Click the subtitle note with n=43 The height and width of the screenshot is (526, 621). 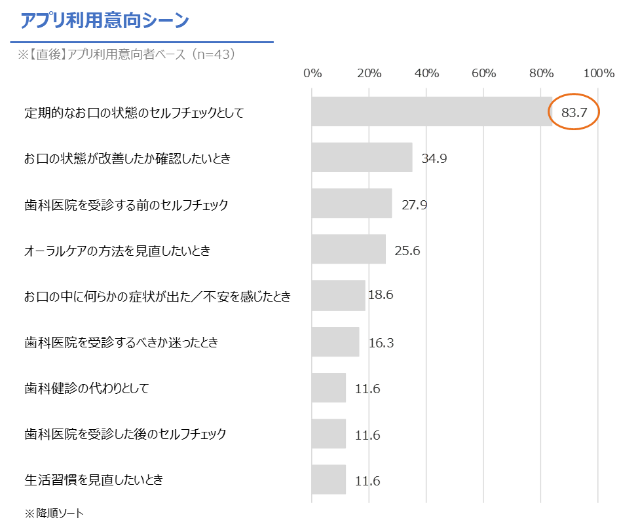pos(126,54)
